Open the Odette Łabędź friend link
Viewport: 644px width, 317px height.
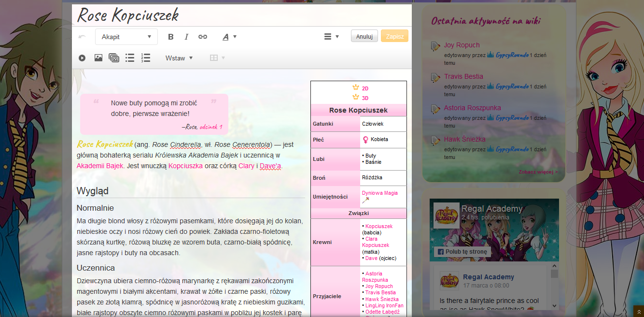[382, 312]
